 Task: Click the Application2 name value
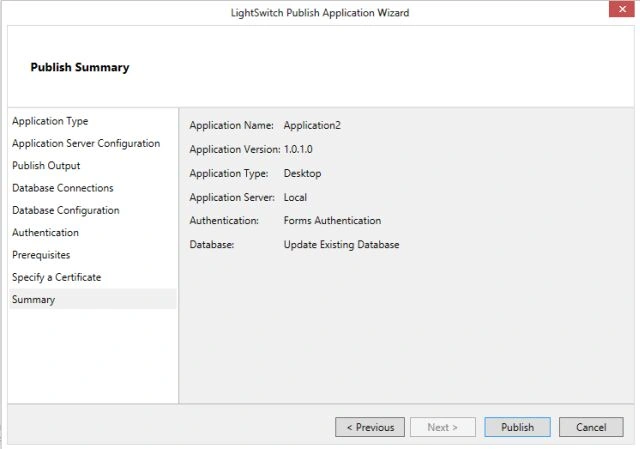coord(312,125)
